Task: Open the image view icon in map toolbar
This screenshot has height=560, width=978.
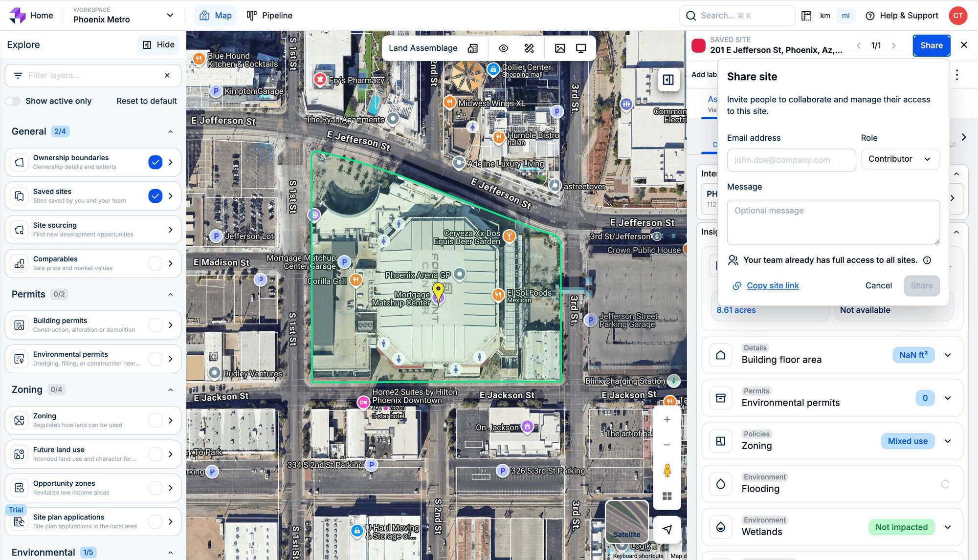Action: [x=560, y=48]
